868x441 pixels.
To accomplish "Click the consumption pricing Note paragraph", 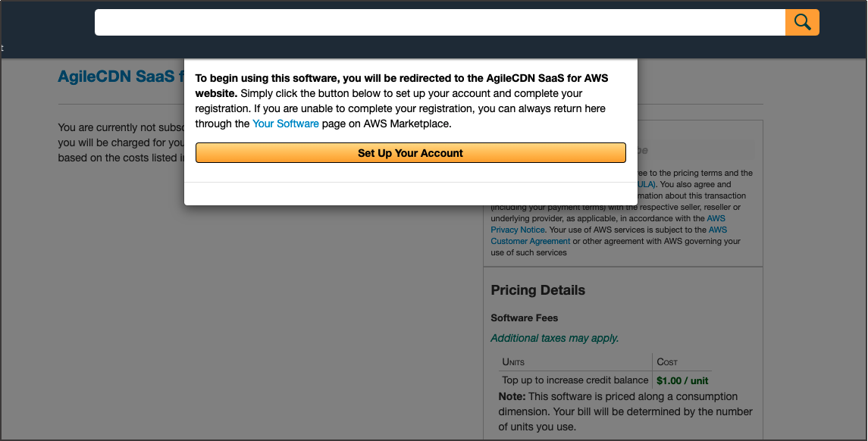I will (625, 411).
